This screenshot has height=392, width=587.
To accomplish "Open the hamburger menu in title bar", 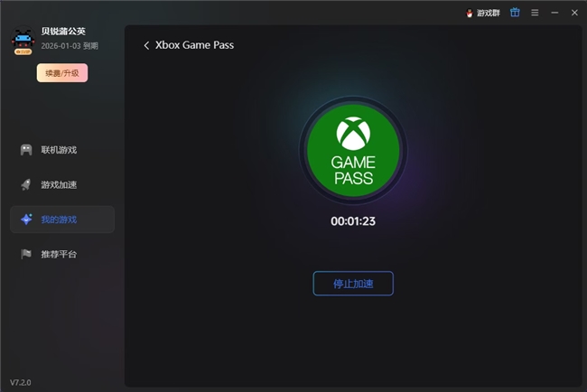I will [535, 13].
